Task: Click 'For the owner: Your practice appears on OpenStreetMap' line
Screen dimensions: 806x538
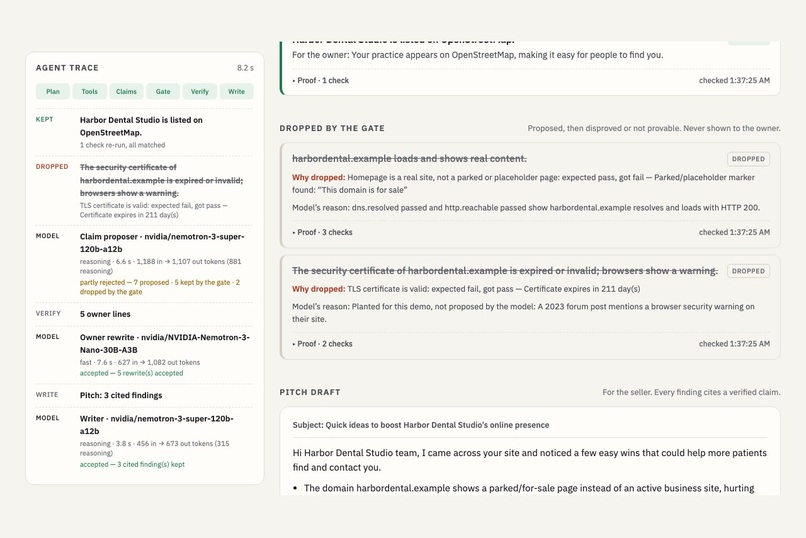Action: click(x=478, y=55)
